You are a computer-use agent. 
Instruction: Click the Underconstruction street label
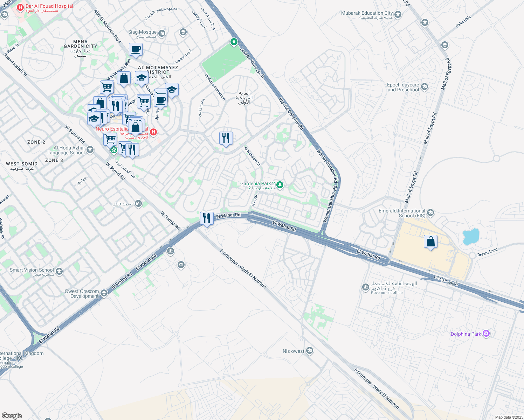coord(215,87)
